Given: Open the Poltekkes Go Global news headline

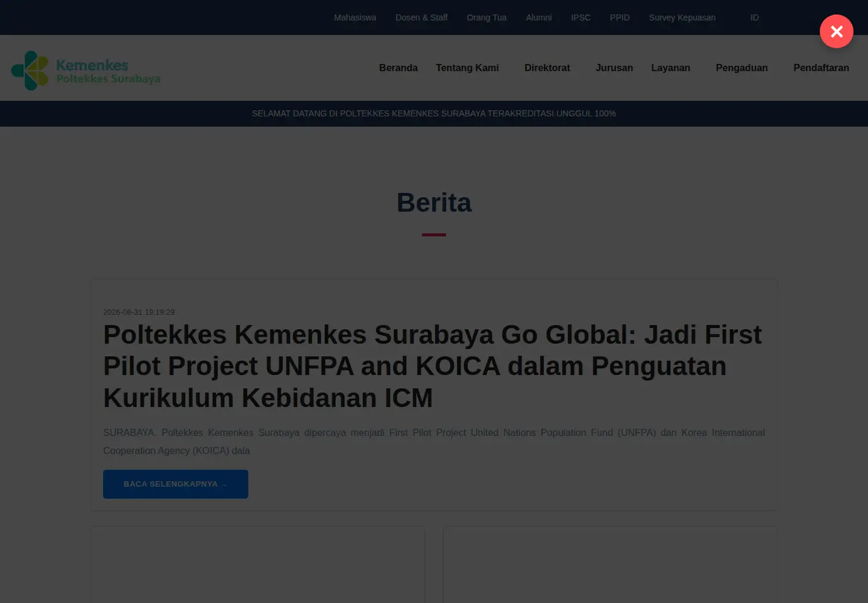Looking at the screenshot, I should [x=432, y=366].
